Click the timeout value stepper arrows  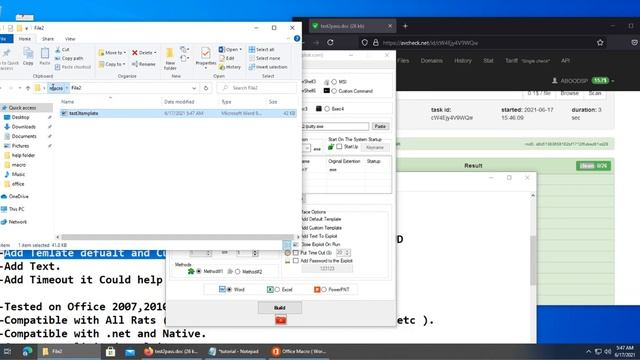point(348,253)
